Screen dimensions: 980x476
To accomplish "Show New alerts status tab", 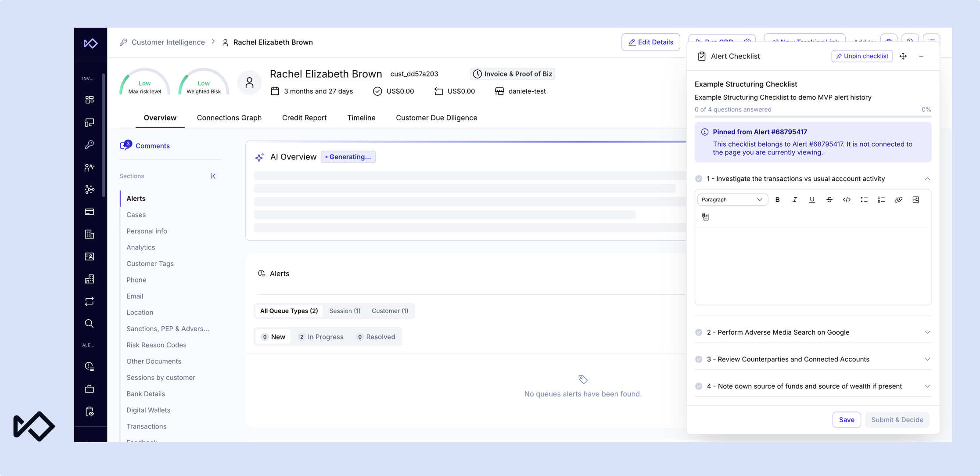I will coord(273,337).
